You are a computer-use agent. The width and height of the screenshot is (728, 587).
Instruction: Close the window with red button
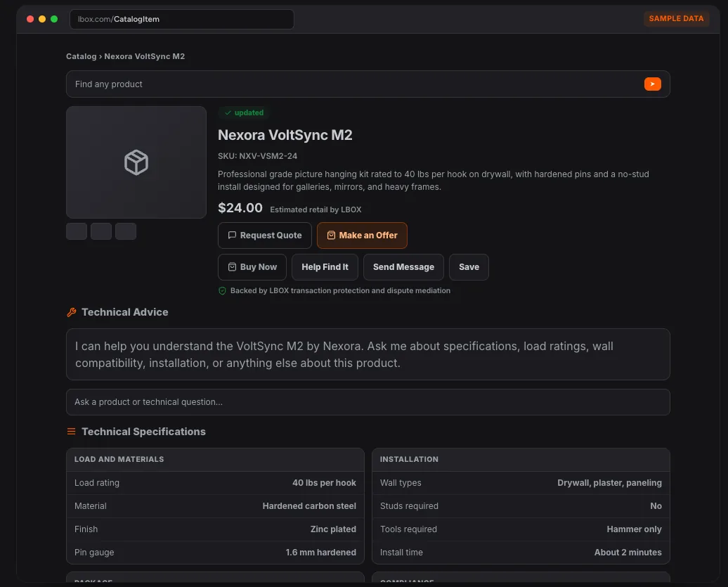(x=30, y=19)
